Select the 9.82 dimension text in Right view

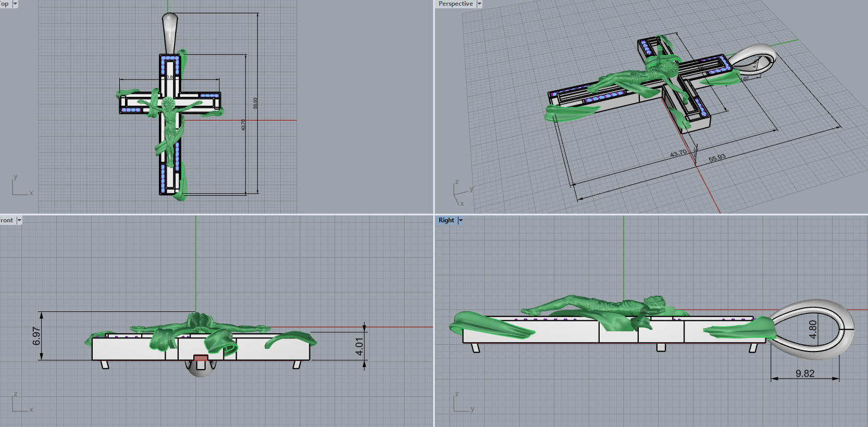(x=805, y=373)
